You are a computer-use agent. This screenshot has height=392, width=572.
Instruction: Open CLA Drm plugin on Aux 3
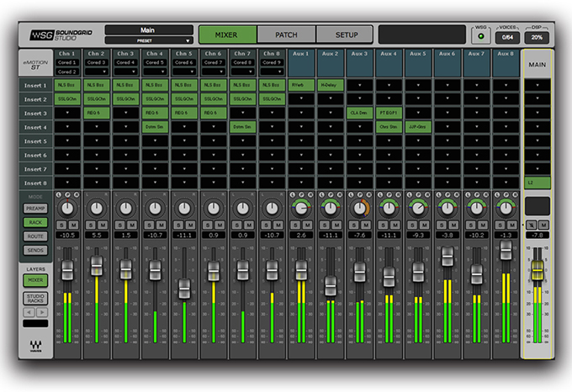click(360, 113)
